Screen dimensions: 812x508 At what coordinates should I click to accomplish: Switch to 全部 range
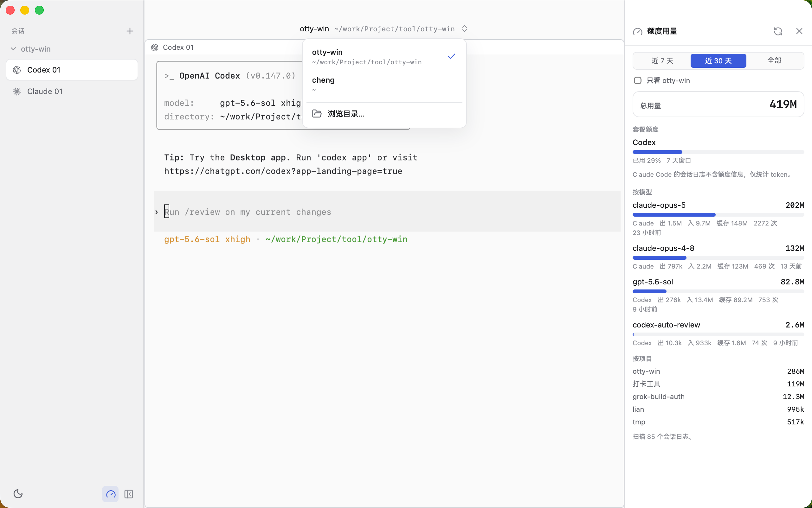pos(774,61)
